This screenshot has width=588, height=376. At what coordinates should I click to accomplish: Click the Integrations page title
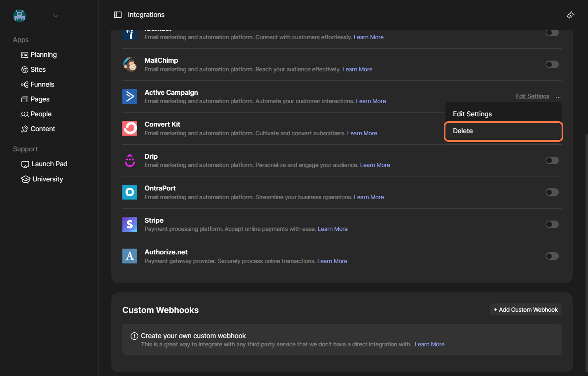click(x=146, y=15)
